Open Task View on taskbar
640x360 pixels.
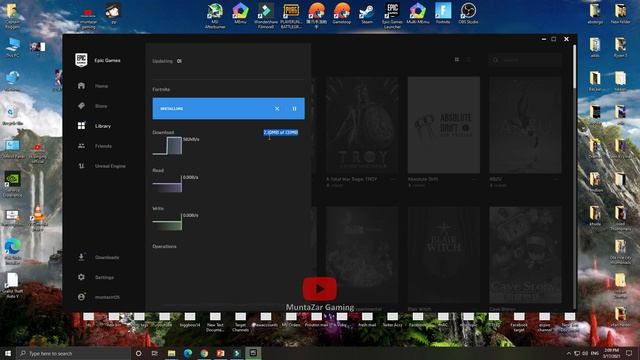tap(155, 353)
